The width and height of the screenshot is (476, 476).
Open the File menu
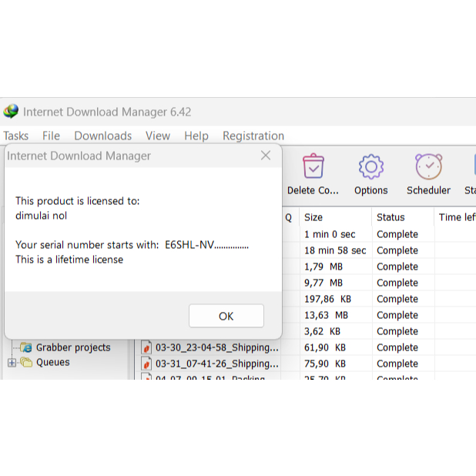click(x=51, y=136)
